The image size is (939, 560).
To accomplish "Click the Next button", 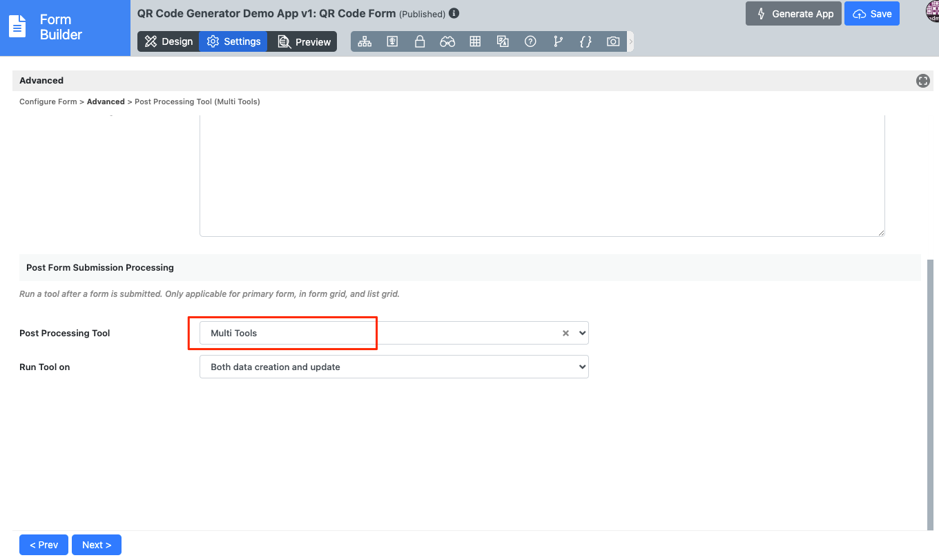I will tap(97, 545).
